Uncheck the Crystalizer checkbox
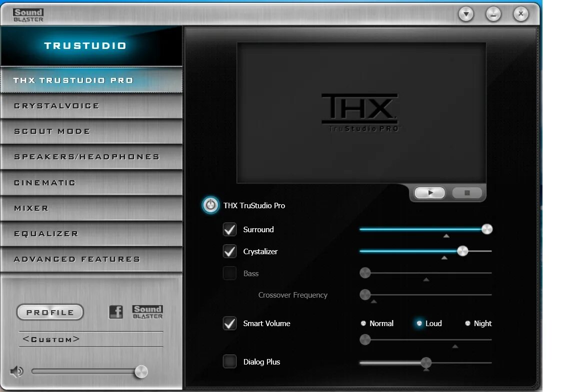The height and width of the screenshot is (392, 576). [x=230, y=251]
